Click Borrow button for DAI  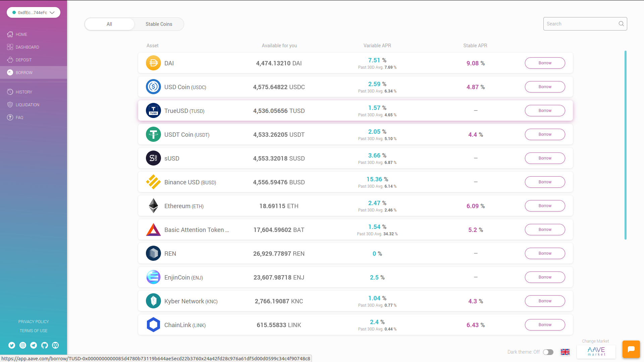point(545,63)
